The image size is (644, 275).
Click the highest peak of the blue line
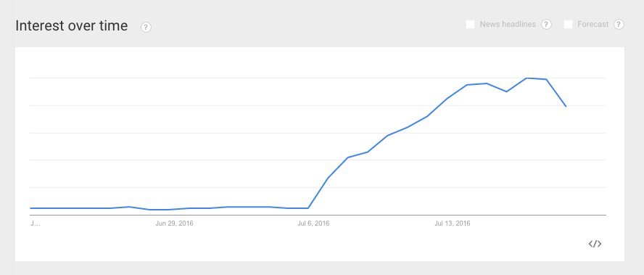[x=526, y=78]
